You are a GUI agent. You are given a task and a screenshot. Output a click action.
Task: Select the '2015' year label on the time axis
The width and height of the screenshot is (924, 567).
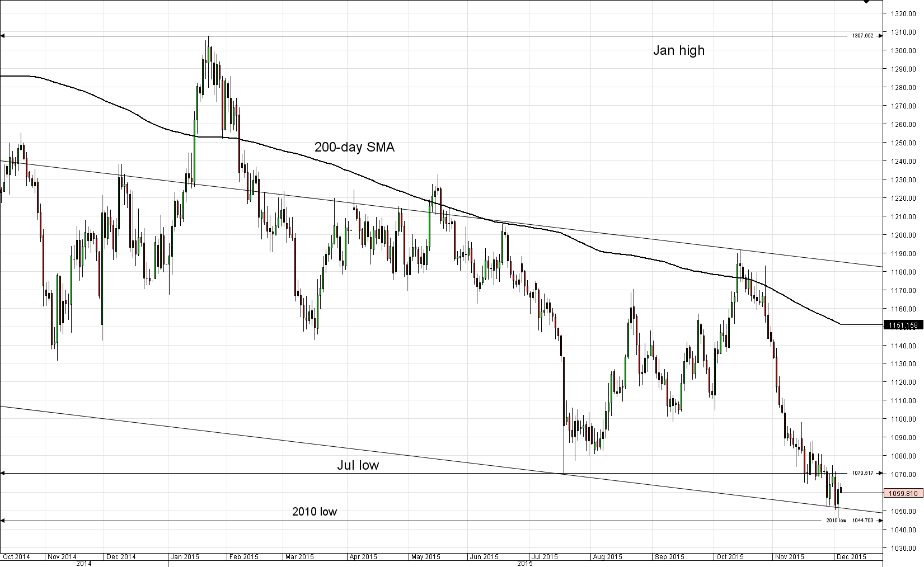click(x=525, y=564)
